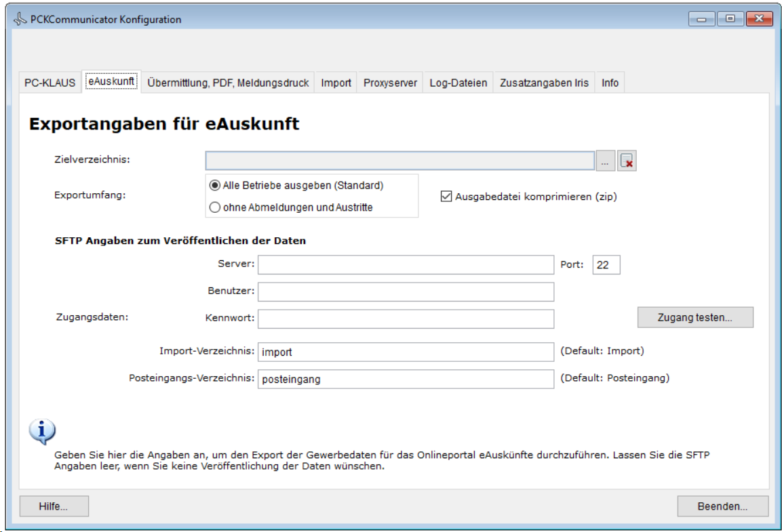
Task: Click the 'Beenden...' button
Action: point(722,506)
